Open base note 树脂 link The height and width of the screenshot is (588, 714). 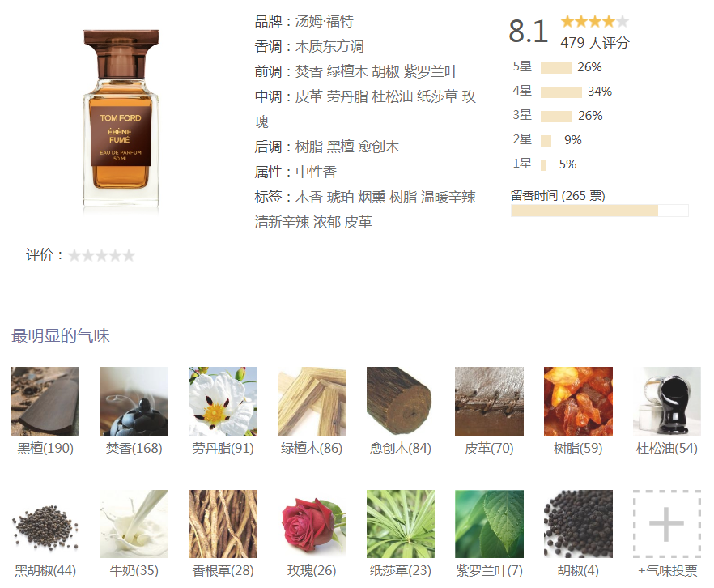pyautogui.click(x=308, y=147)
